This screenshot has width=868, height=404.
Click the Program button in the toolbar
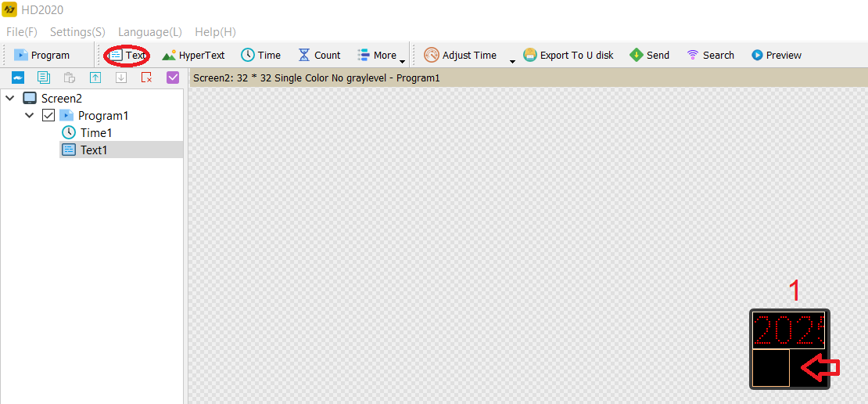42,56
